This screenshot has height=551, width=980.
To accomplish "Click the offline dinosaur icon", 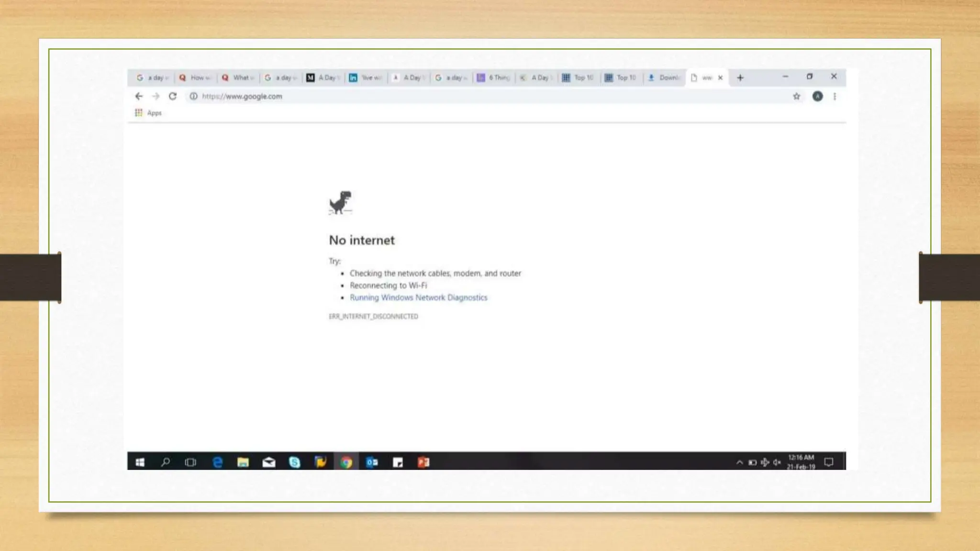I will pos(340,203).
